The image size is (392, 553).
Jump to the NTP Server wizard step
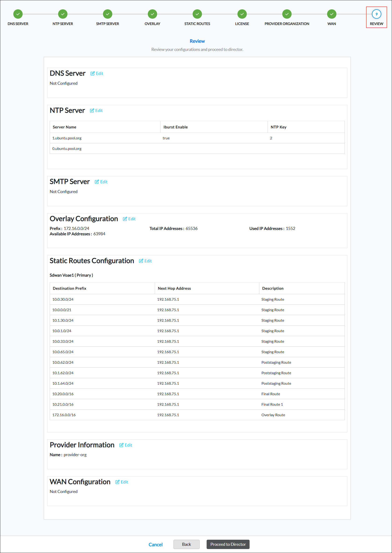tap(63, 14)
